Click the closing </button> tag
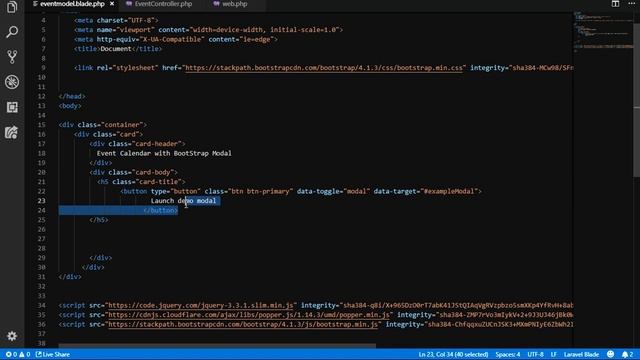Image resolution: width=640 pixels, height=360 pixels. pyautogui.click(x=160, y=210)
